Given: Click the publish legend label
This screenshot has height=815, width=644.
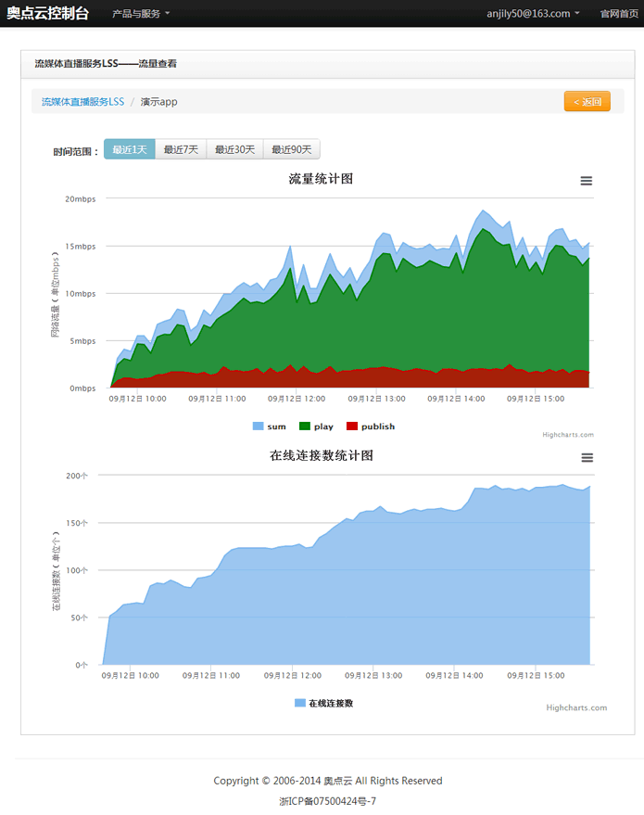Looking at the screenshot, I should coord(378,427).
